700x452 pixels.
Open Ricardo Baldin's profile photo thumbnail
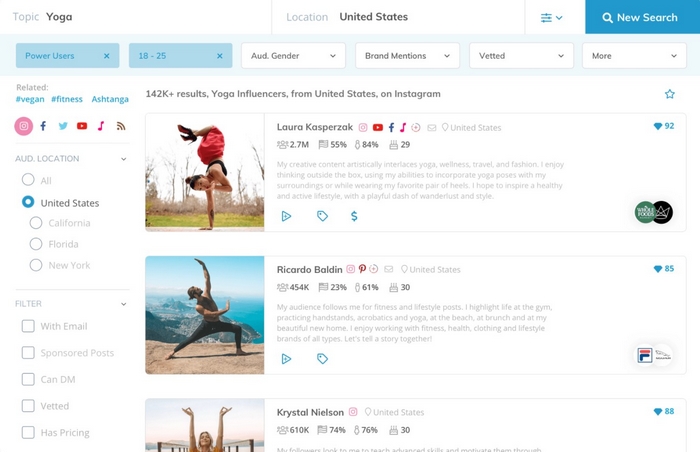(x=204, y=315)
